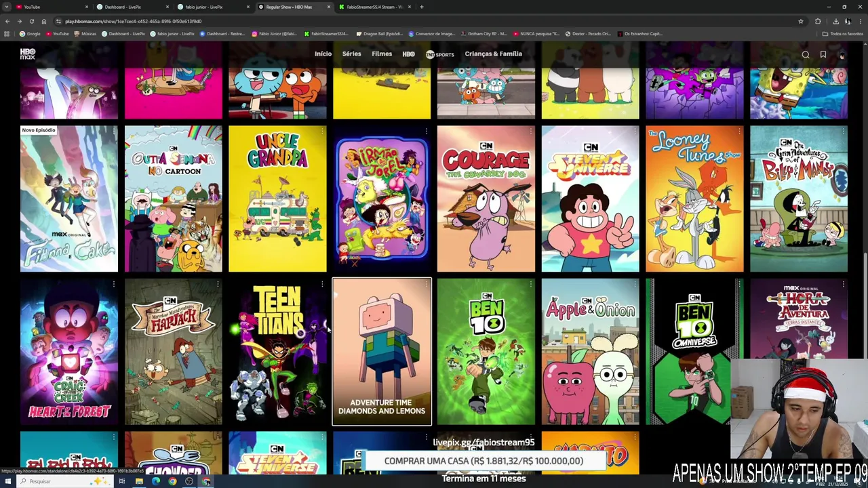Open OBS Studio from the taskbar
Image resolution: width=868 pixels, height=488 pixels.
pos(189,481)
